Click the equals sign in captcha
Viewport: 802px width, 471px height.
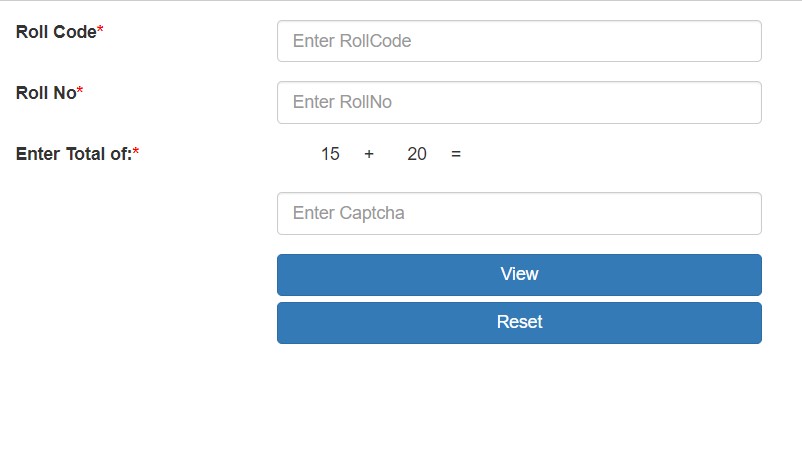(456, 154)
